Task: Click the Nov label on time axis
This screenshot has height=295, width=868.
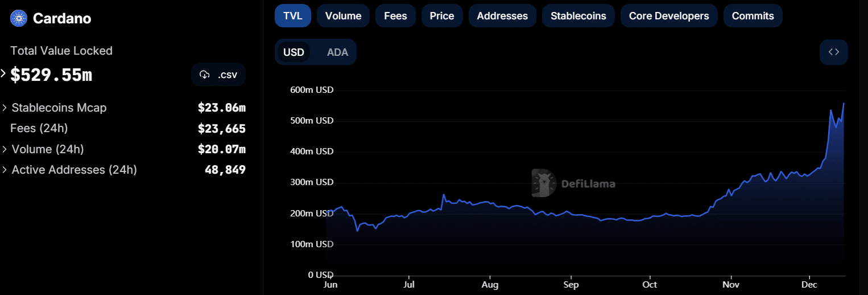Action: coord(731,285)
